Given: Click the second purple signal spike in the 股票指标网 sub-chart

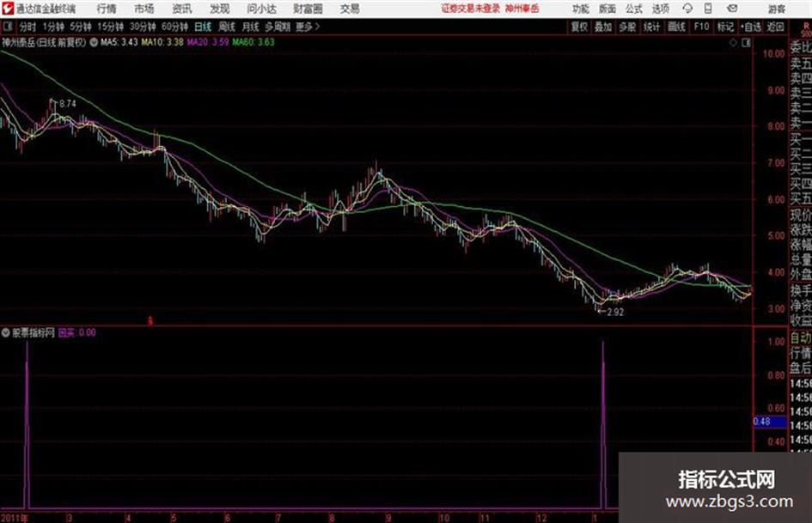Looking at the screenshot, I should tap(603, 424).
